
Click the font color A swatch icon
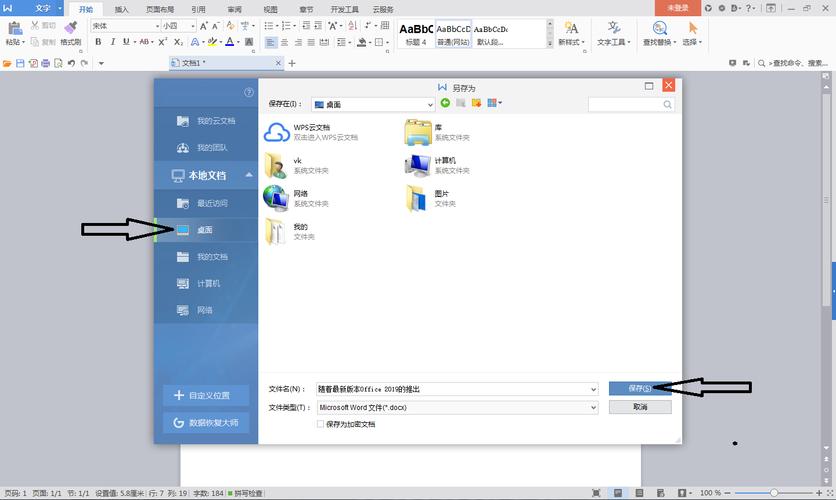coord(229,42)
